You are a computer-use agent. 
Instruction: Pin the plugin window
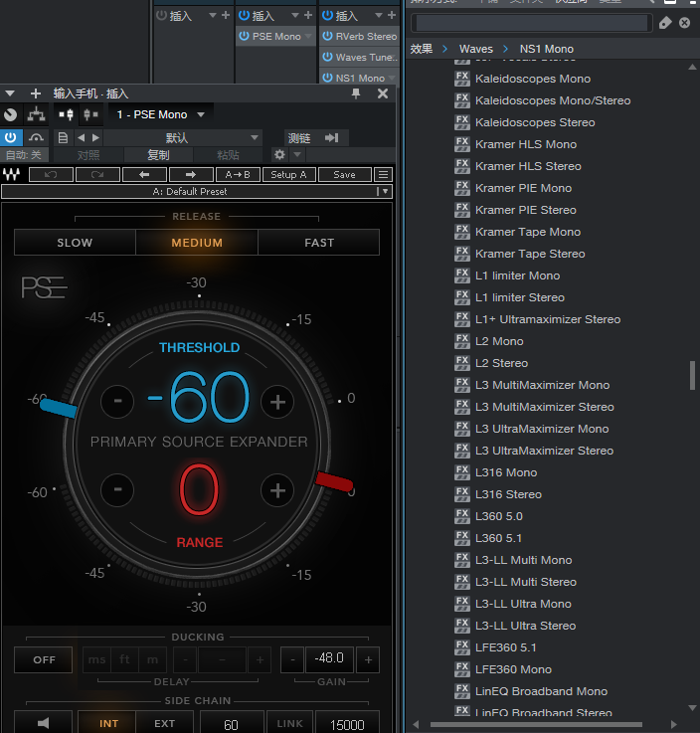pyautogui.click(x=356, y=93)
